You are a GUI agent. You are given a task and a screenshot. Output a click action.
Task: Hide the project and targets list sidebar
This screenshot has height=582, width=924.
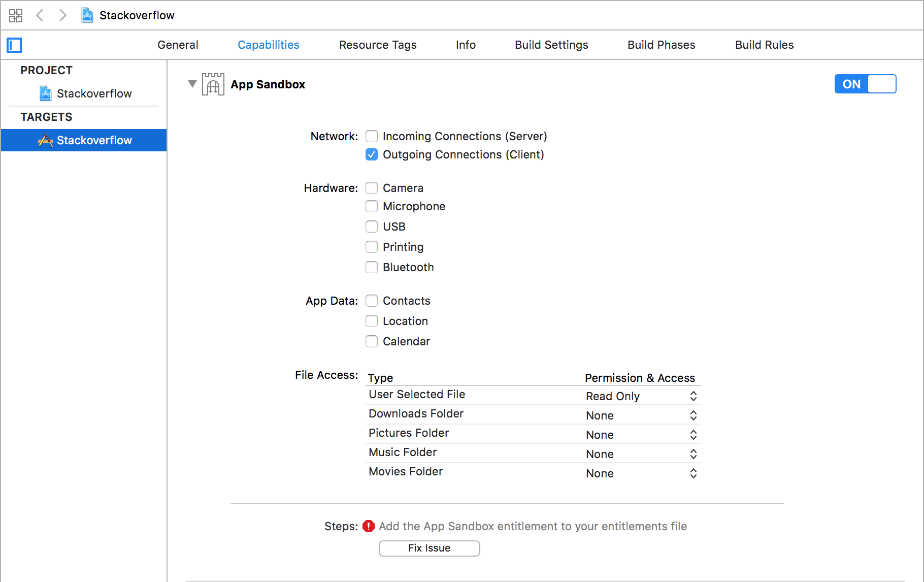(14, 45)
